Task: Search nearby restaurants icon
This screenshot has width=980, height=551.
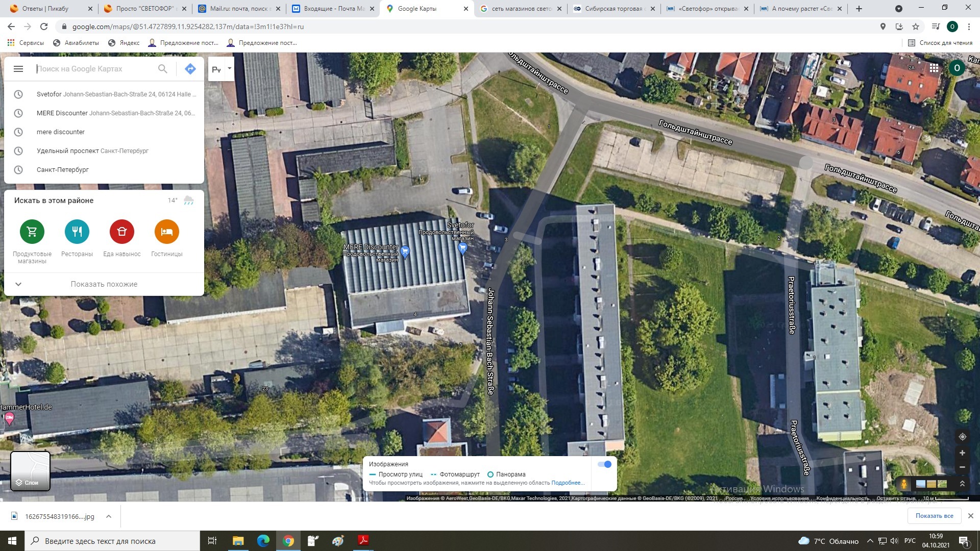Action: tap(77, 232)
